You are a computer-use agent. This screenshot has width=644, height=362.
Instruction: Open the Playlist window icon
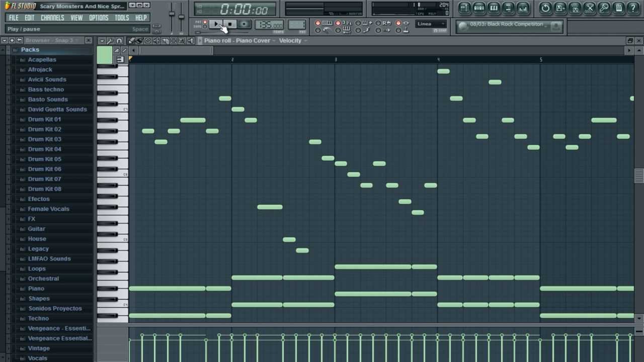464,8
